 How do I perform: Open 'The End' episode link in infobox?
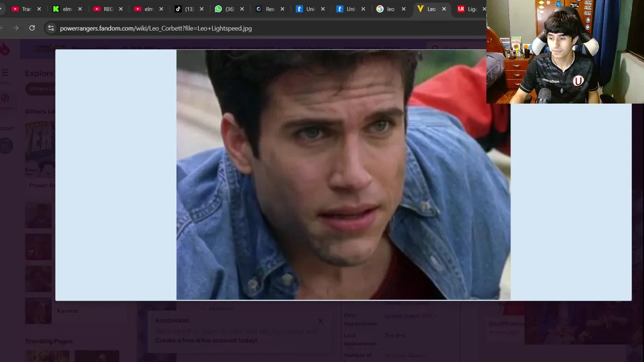[395, 335]
